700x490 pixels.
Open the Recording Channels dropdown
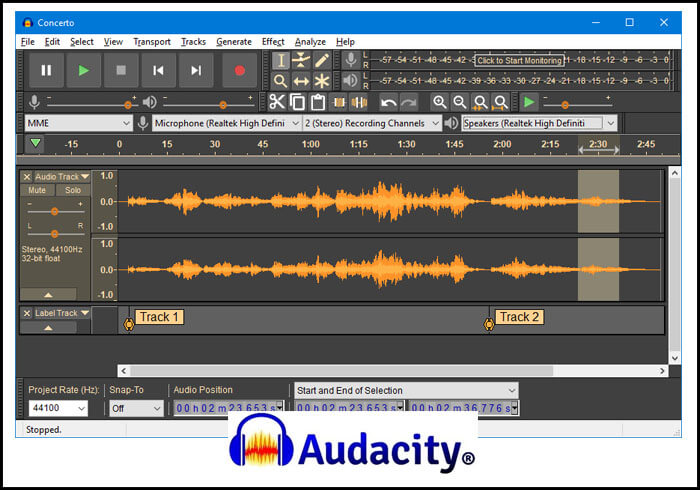tap(372, 123)
